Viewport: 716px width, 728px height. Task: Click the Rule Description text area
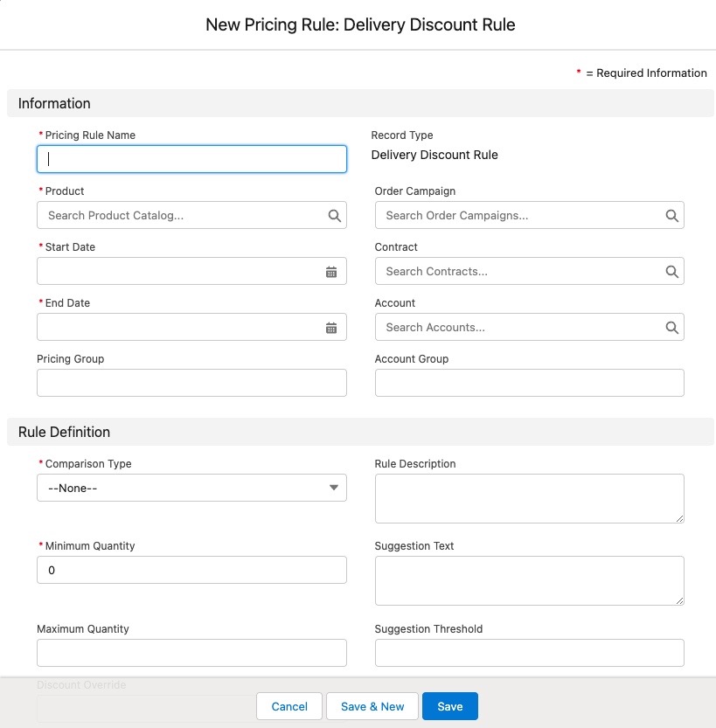coord(529,498)
